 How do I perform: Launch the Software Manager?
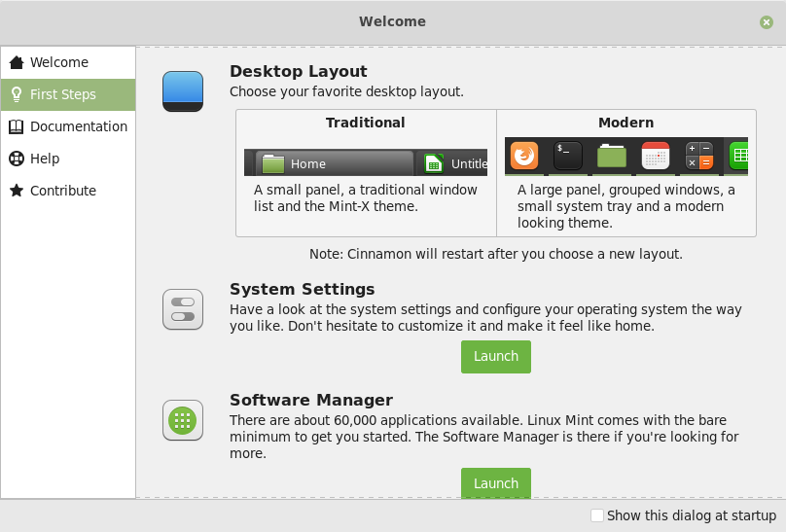point(496,483)
